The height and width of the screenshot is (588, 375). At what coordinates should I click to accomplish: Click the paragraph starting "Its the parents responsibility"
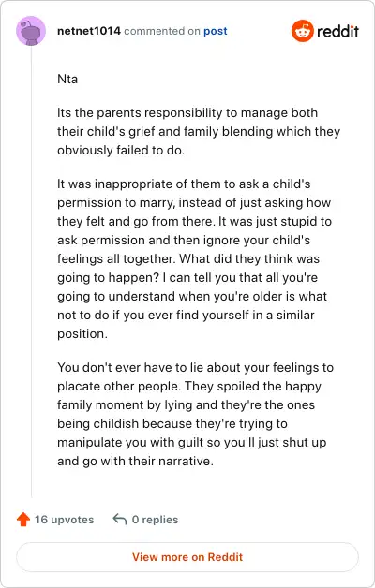coord(199,131)
